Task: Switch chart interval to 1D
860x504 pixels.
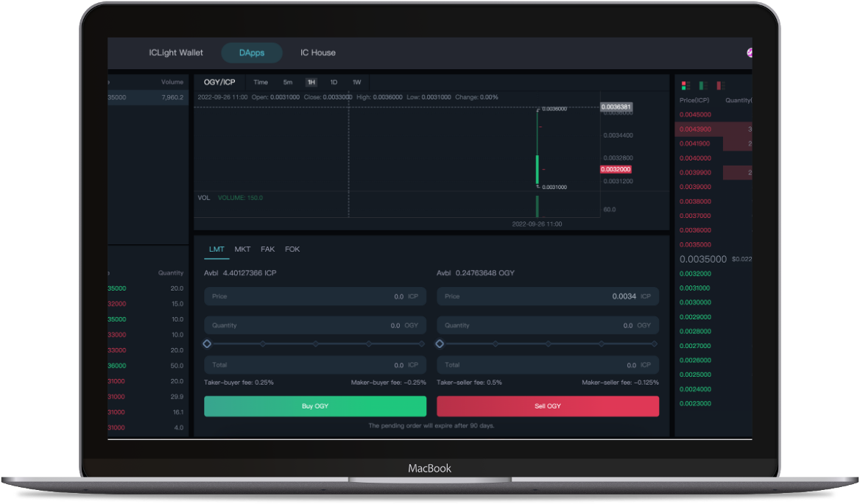Action: click(x=334, y=82)
